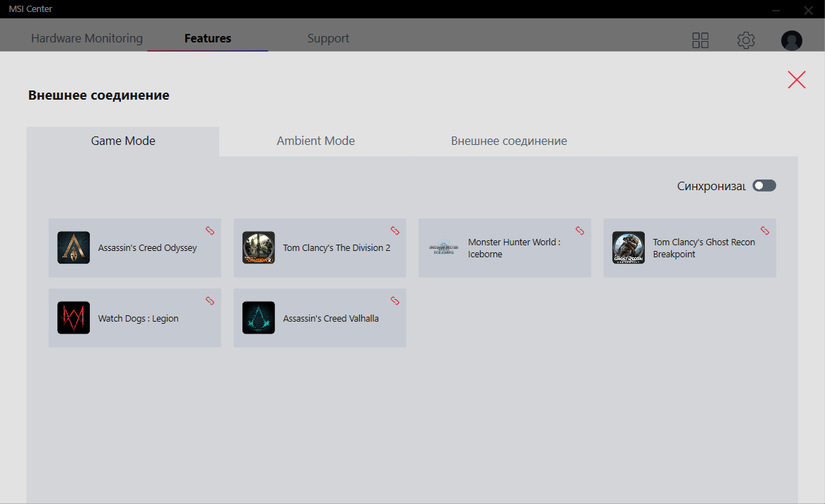
Task: Switch to the Game Mode tab
Action: click(123, 141)
